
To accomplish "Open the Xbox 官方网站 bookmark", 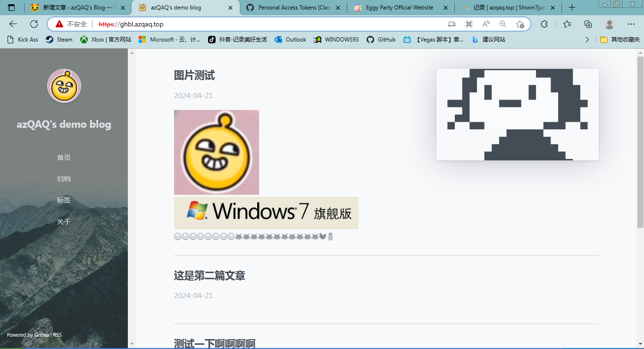I will tap(106, 40).
